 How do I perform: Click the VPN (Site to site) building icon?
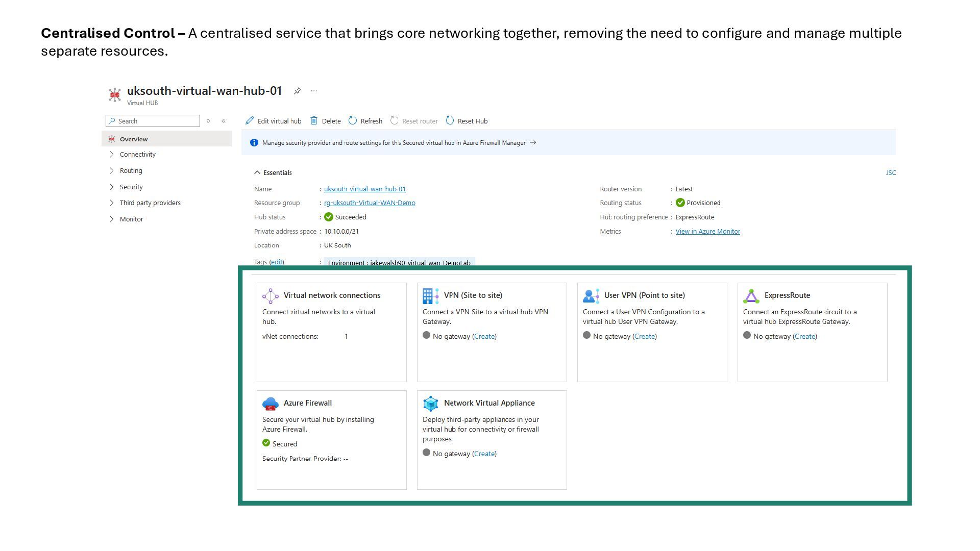(x=431, y=296)
